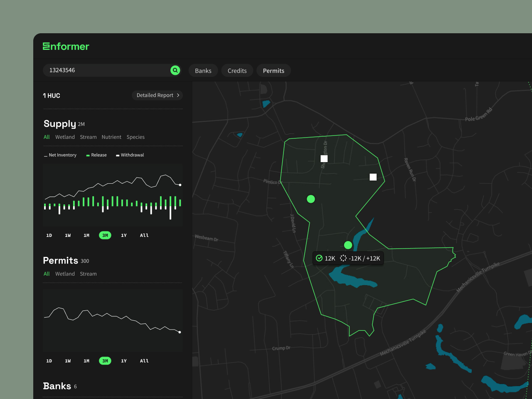This screenshot has height=399, width=532.
Task: Switch to the Permits tab
Action: coord(273,71)
